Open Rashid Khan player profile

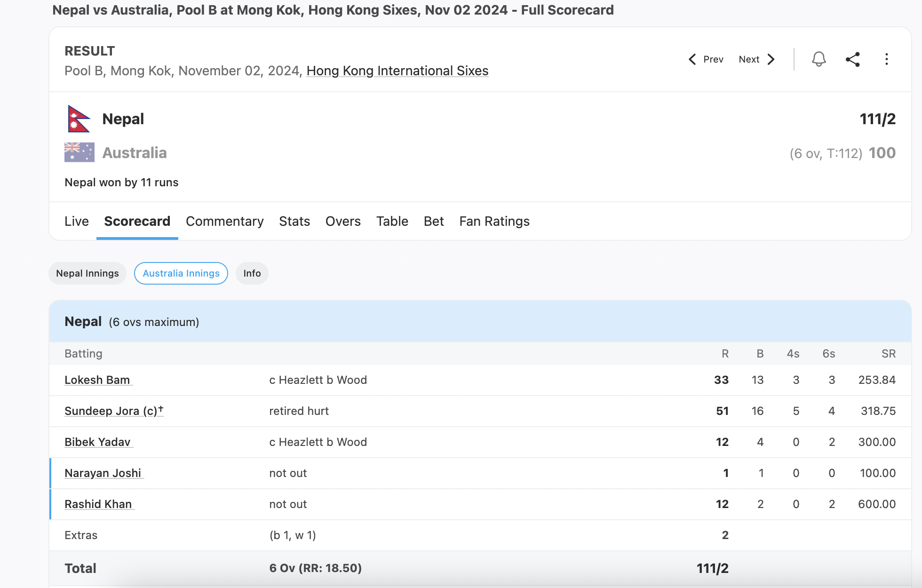click(98, 504)
